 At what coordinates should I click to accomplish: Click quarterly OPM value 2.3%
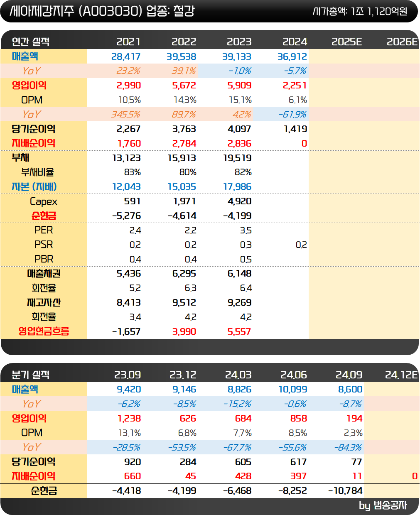[x=353, y=433]
